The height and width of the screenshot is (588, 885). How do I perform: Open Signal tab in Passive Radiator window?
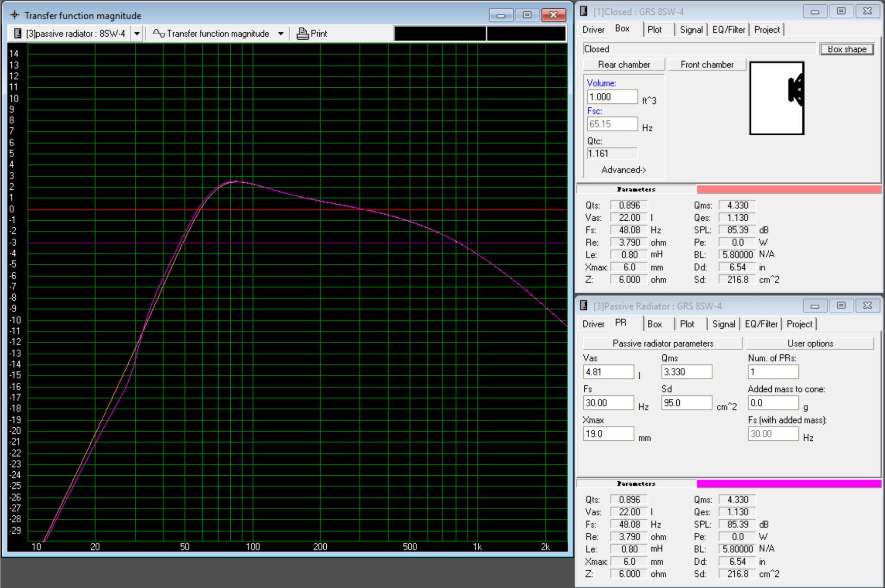tap(723, 324)
